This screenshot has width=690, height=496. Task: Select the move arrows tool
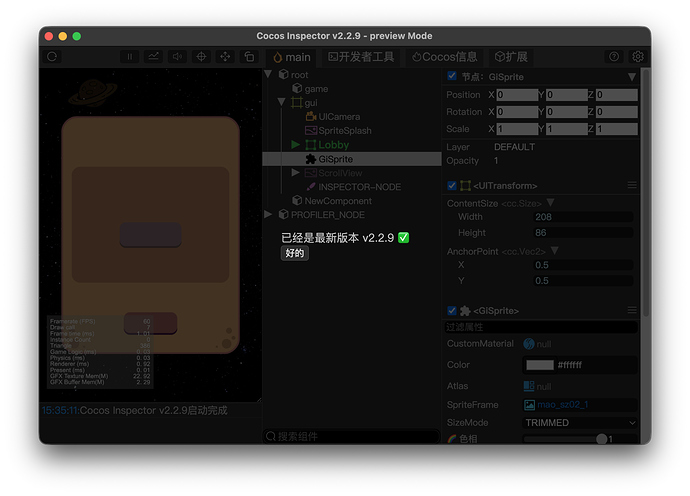225,57
